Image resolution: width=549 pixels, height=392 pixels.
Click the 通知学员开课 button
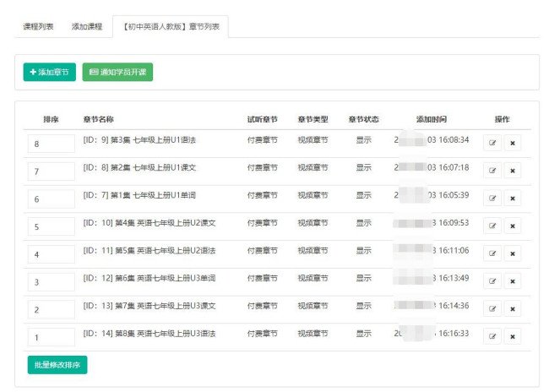click(117, 72)
